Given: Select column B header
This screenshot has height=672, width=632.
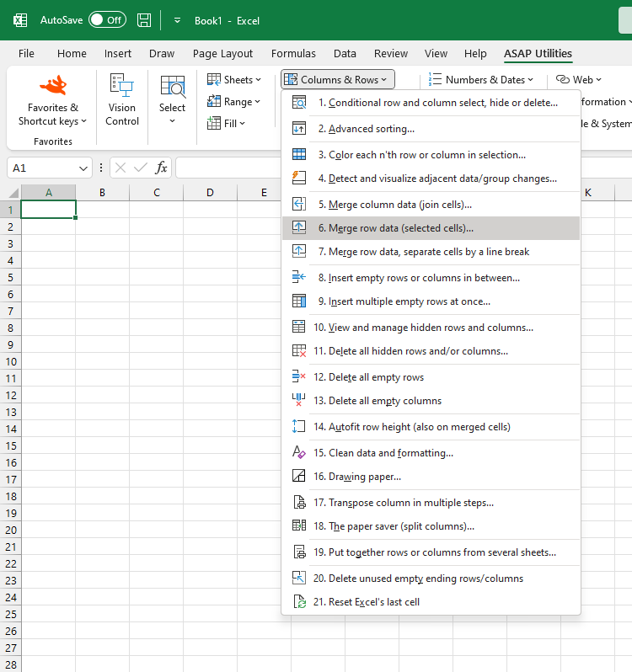Looking at the screenshot, I should pos(103,193).
